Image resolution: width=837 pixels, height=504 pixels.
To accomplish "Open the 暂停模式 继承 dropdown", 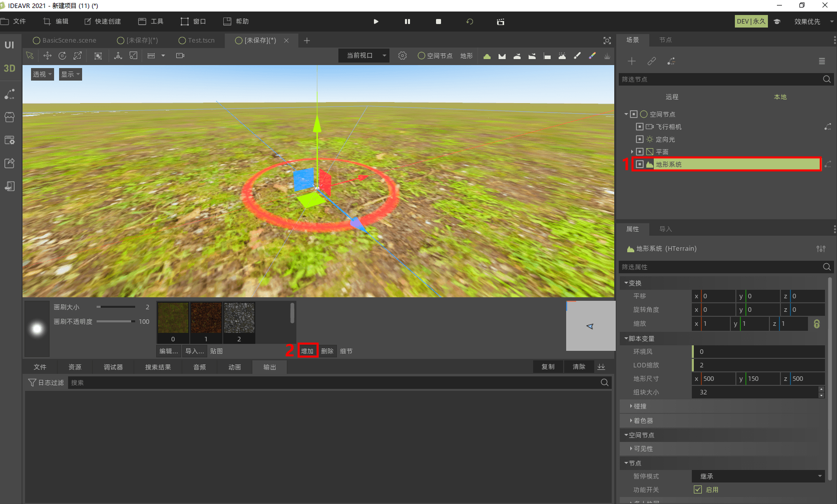I will (758, 476).
